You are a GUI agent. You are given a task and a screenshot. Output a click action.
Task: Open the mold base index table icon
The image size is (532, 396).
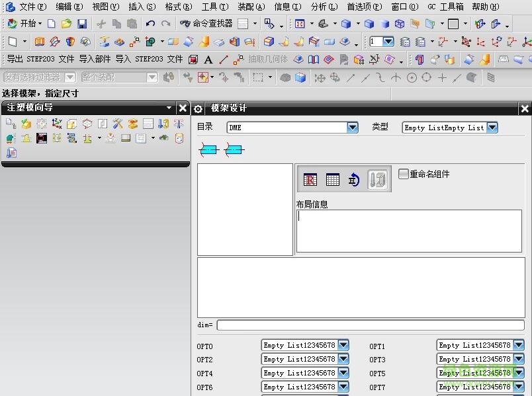pos(332,180)
